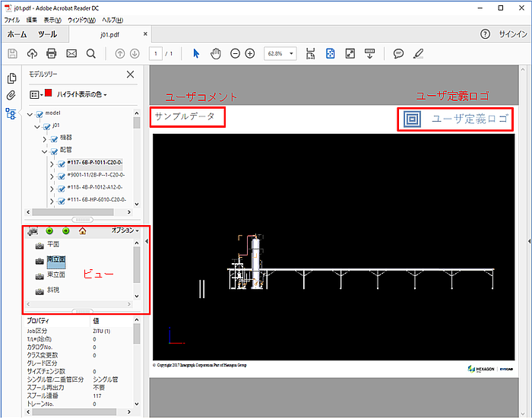Toggle checkbox for #111-6B-HP-6010-C20-0-
The width and height of the screenshot is (532, 419).
click(x=62, y=201)
